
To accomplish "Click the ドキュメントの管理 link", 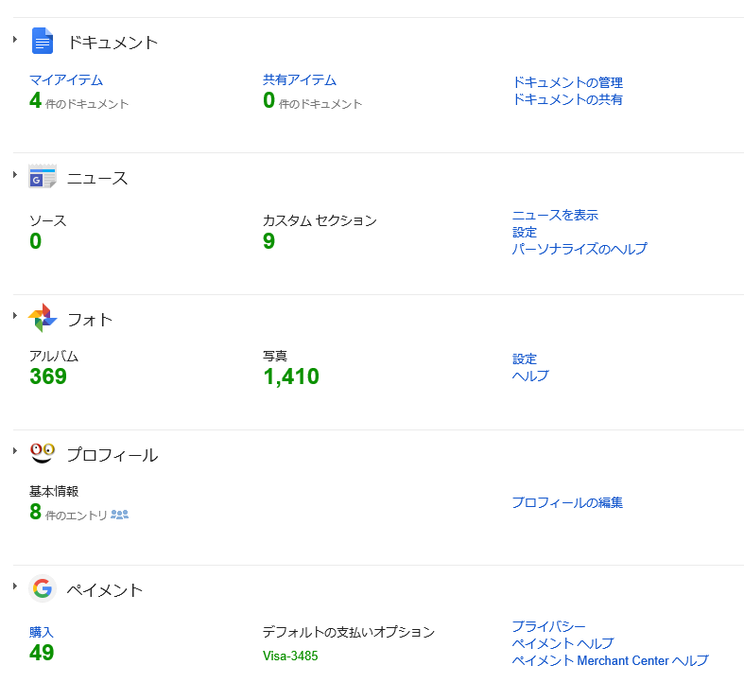I will [567, 83].
